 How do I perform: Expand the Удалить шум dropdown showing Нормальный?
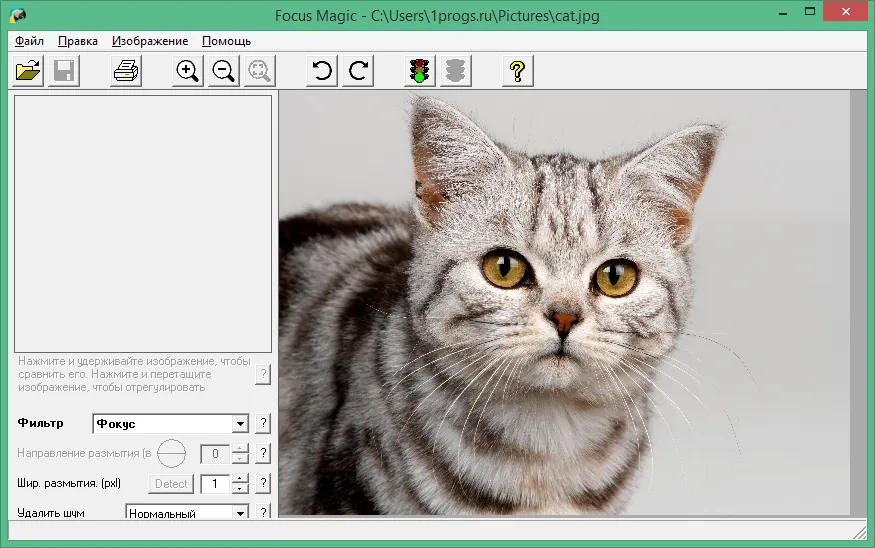(x=240, y=512)
